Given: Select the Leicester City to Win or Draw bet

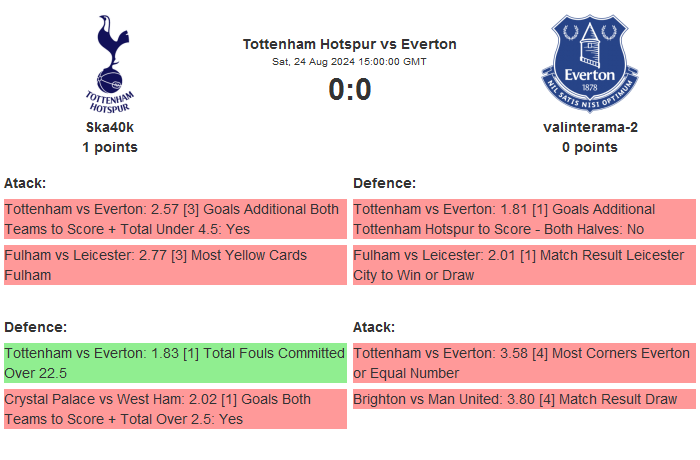Looking at the screenshot, I should [524, 265].
